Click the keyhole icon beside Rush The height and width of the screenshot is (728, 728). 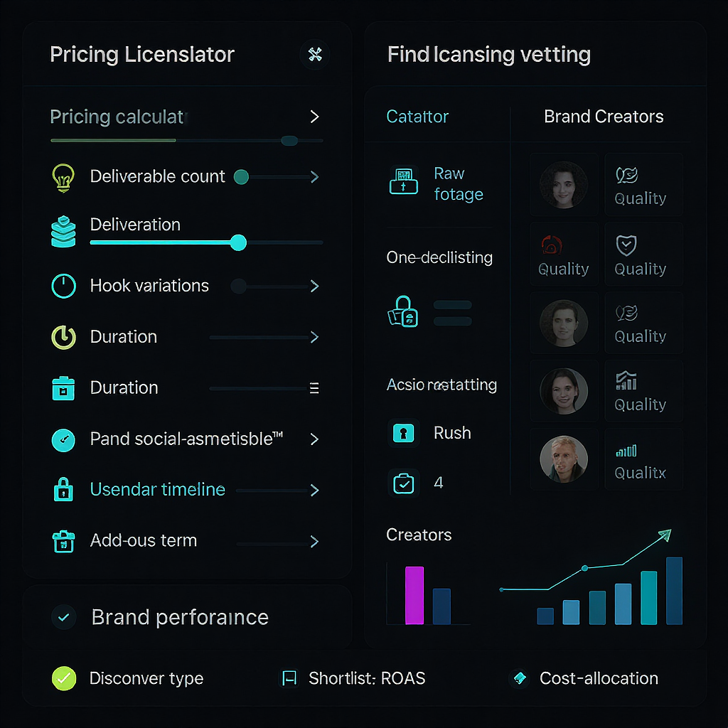tap(404, 433)
